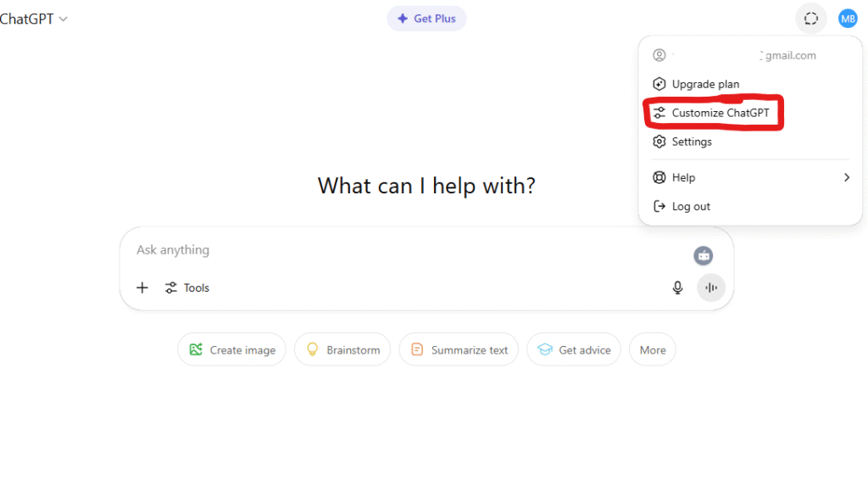Screen dimensions: 868x485
Task: Open the ChatGPT model selector dropdown
Action: (33, 19)
